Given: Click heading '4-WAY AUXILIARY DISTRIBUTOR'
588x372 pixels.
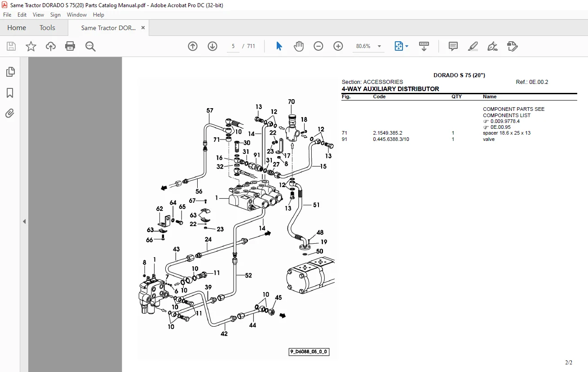Looking at the screenshot, I should point(390,89).
